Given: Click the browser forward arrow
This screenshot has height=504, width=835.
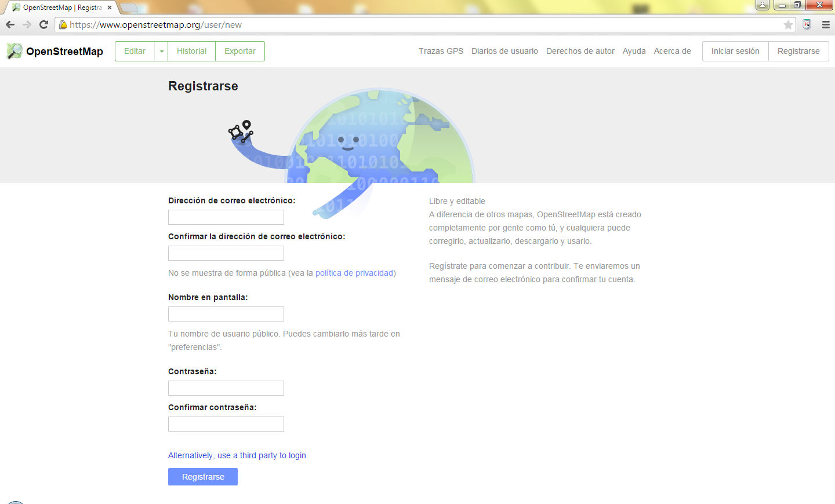Looking at the screenshot, I should pyautogui.click(x=27, y=24).
